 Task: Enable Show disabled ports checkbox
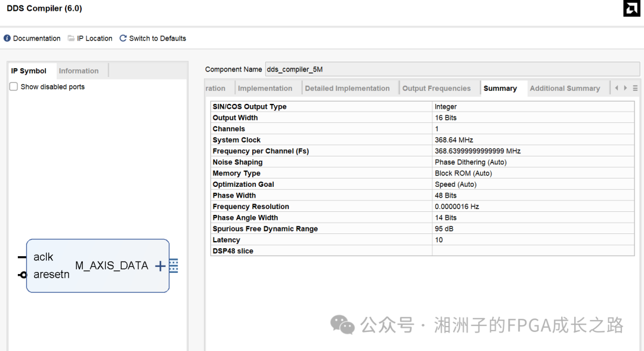tap(14, 87)
